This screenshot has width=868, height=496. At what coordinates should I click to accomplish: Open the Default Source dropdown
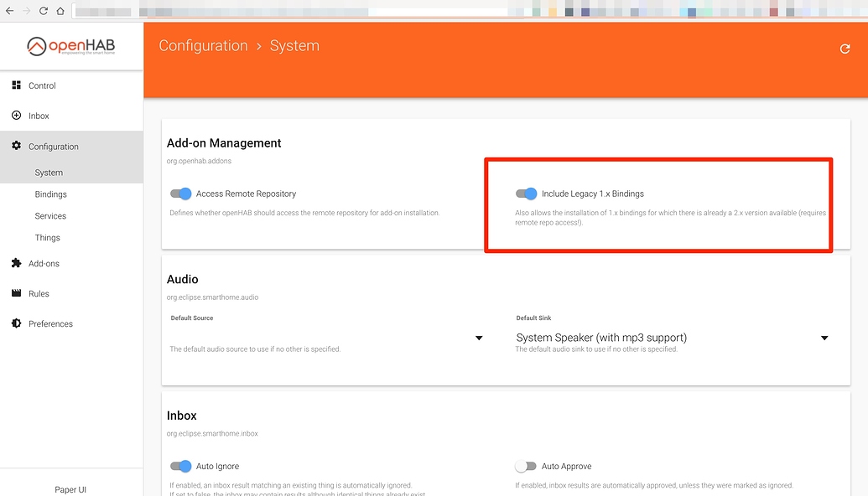click(x=479, y=338)
